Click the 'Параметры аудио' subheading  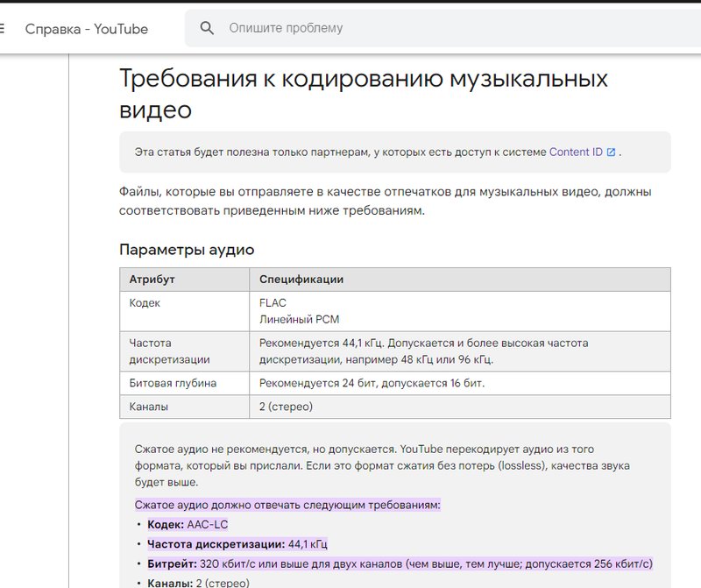pos(187,250)
